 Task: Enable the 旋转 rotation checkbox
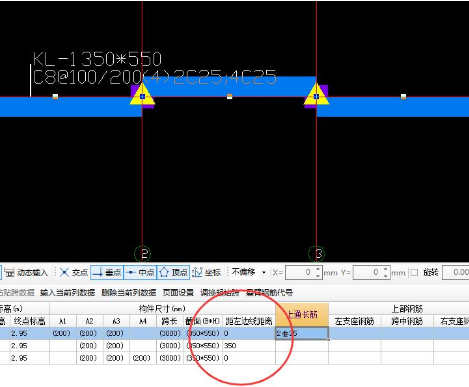[x=414, y=273]
